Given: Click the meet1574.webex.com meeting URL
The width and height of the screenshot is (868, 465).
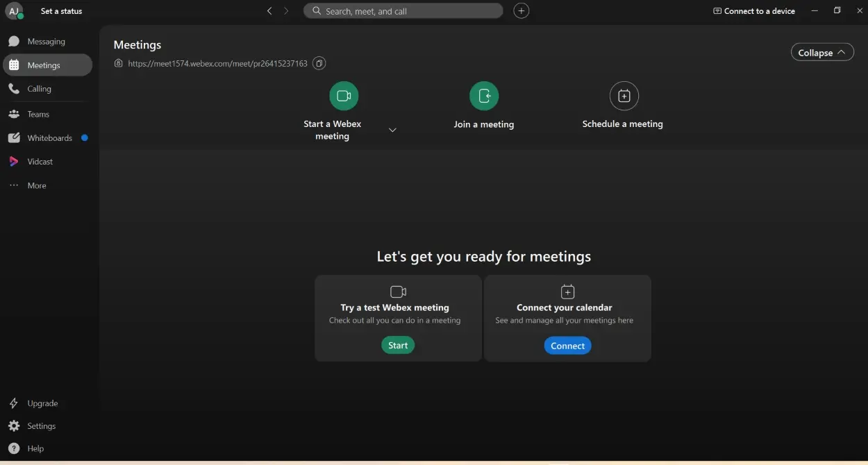Looking at the screenshot, I should [217, 63].
